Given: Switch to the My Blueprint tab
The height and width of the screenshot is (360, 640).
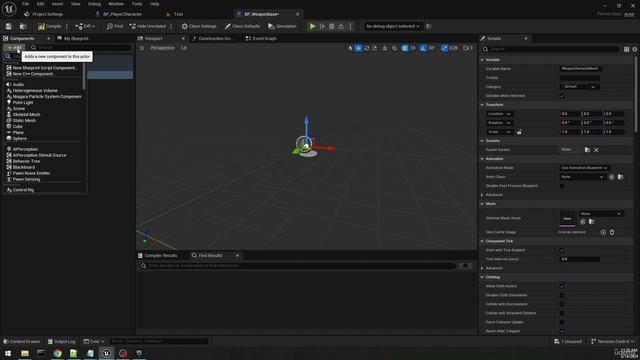Looking at the screenshot, I should [x=73, y=38].
